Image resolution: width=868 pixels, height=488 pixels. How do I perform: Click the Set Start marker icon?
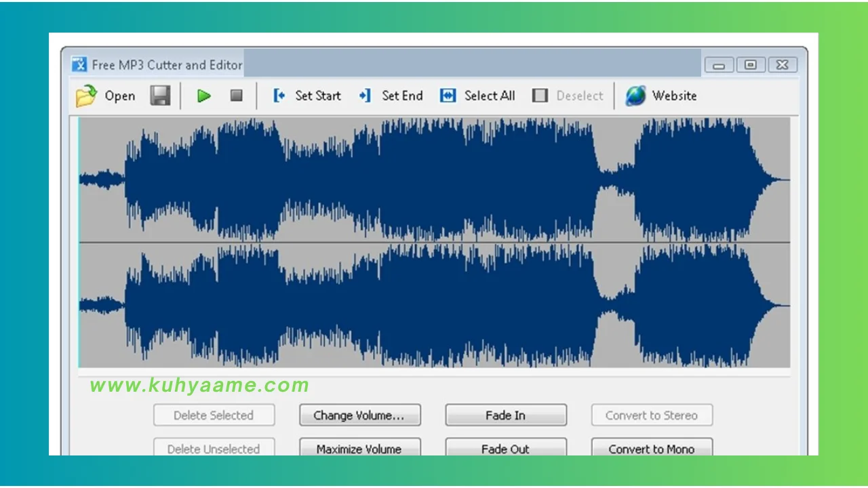point(279,96)
